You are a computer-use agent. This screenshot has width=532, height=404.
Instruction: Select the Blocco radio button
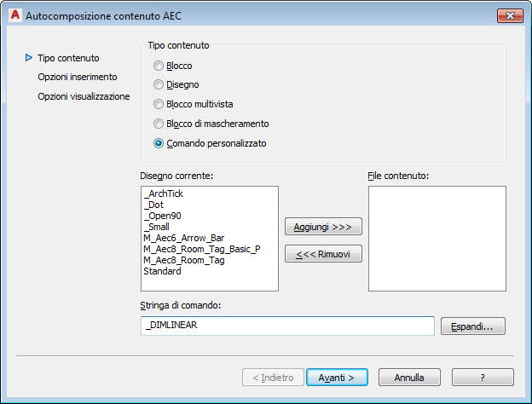tap(158, 66)
